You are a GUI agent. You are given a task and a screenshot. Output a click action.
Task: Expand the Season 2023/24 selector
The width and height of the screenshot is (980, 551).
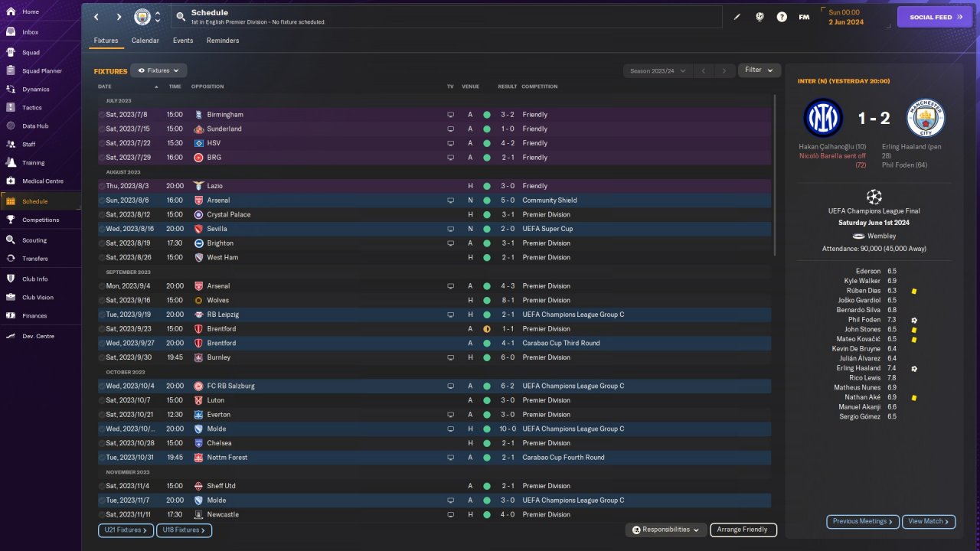click(658, 70)
